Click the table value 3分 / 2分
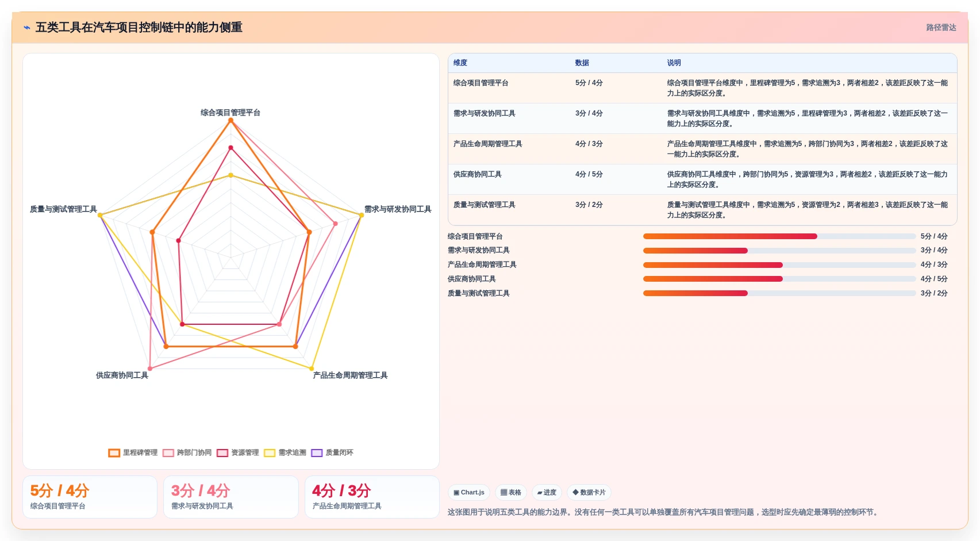 pos(589,205)
